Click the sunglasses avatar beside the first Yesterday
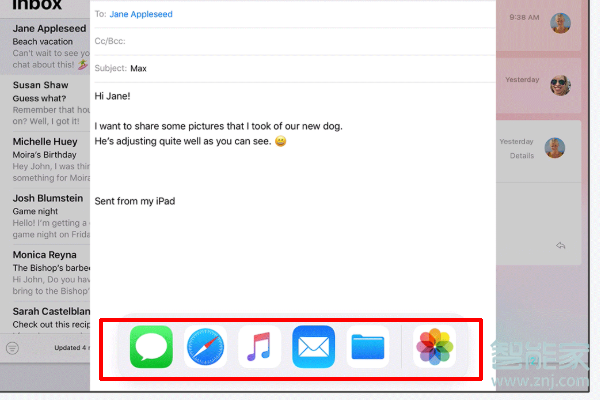600x400 pixels. coord(560,85)
